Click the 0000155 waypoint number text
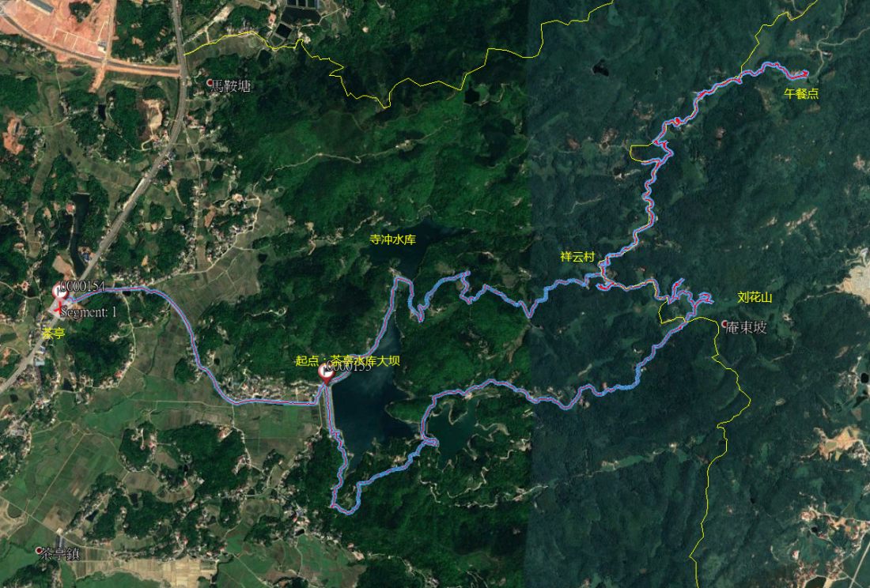870x588 pixels. (x=348, y=367)
